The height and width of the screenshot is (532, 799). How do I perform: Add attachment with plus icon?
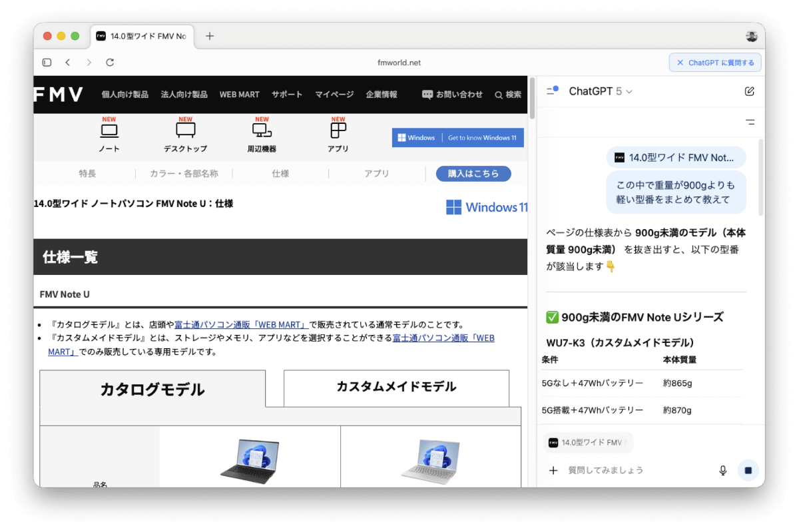pos(553,470)
